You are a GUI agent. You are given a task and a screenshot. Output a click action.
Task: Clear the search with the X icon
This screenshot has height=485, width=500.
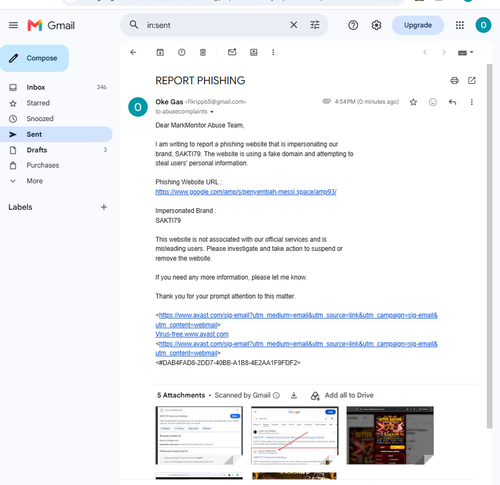(x=294, y=25)
